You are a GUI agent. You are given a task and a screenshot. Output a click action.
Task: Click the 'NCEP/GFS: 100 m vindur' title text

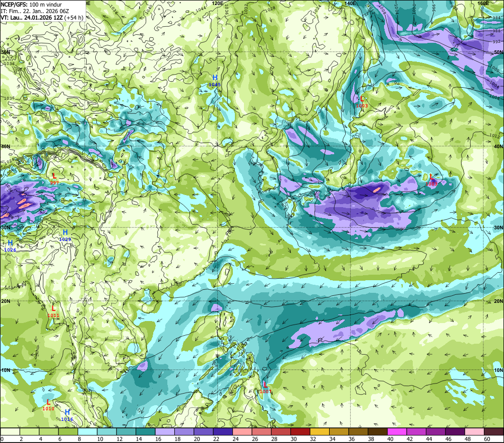tap(31, 5)
